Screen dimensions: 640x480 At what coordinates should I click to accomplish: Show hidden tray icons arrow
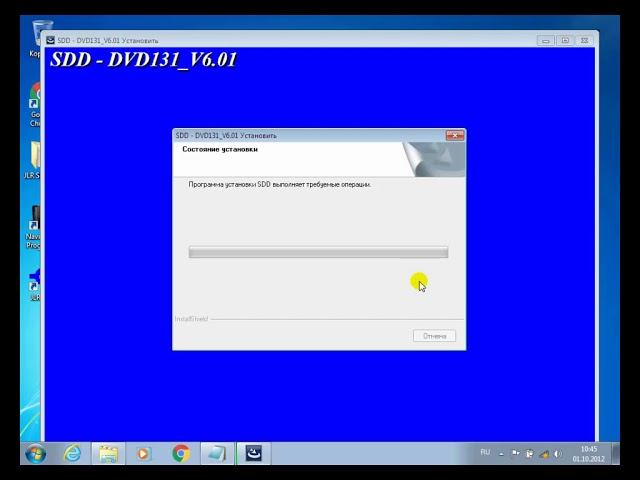pos(501,453)
